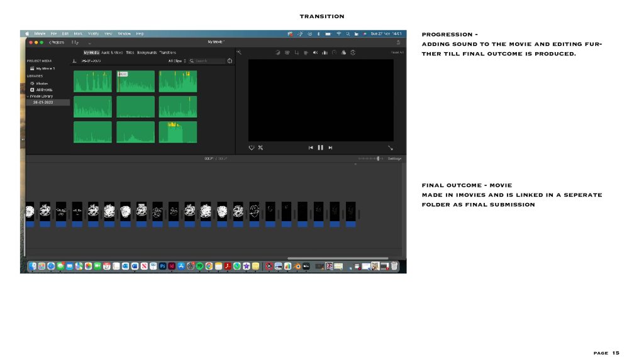
Task: Select All Events in Libraries sidebar
Action: pyautogui.click(x=44, y=90)
